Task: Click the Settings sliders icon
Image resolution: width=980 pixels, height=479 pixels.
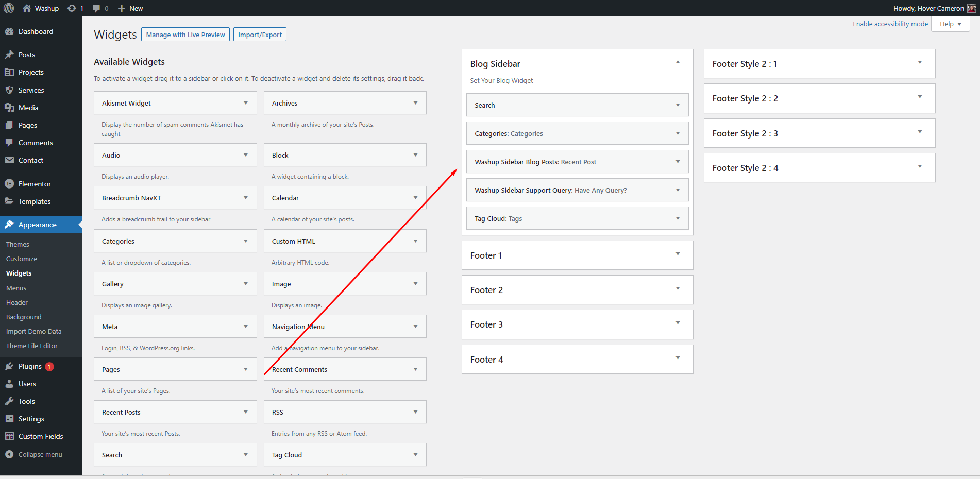Action: 9,419
